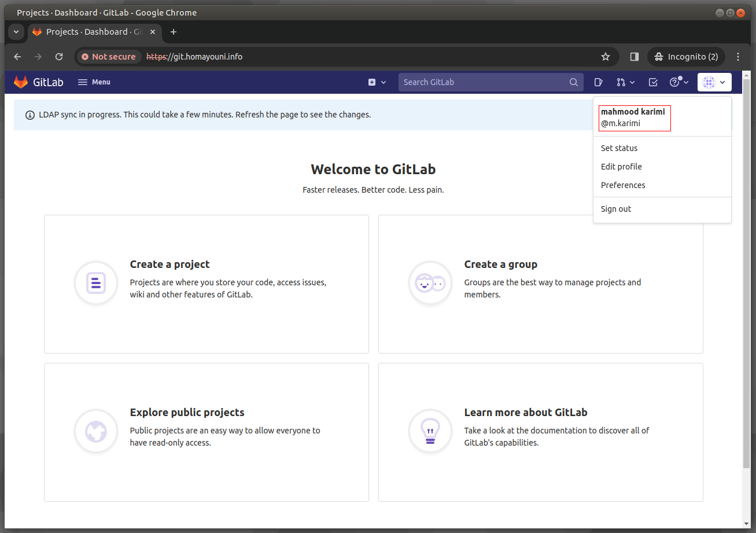Close the Projects Dashboard tab
This screenshot has height=533, width=756.
click(x=153, y=32)
